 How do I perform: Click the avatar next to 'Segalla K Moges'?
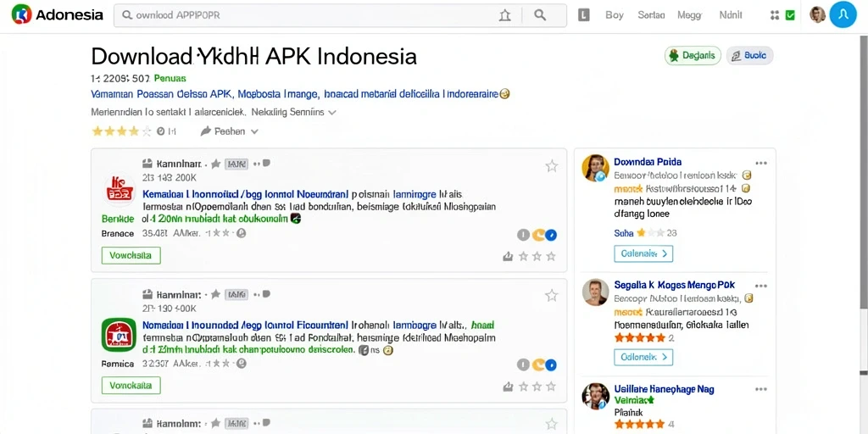tap(596, 292)
